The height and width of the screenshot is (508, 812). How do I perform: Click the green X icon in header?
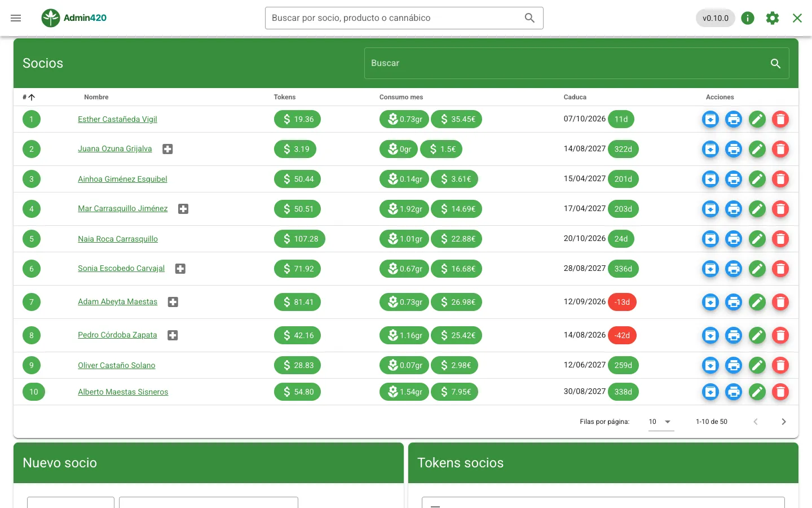797,18
